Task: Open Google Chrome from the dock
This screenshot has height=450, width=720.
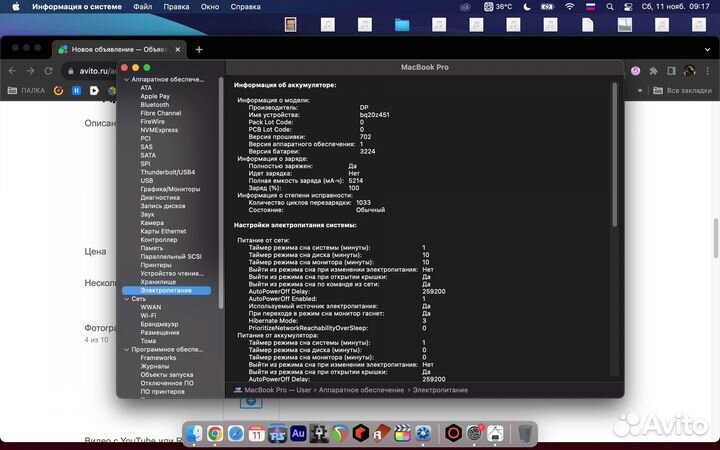Action: [214, 433]
